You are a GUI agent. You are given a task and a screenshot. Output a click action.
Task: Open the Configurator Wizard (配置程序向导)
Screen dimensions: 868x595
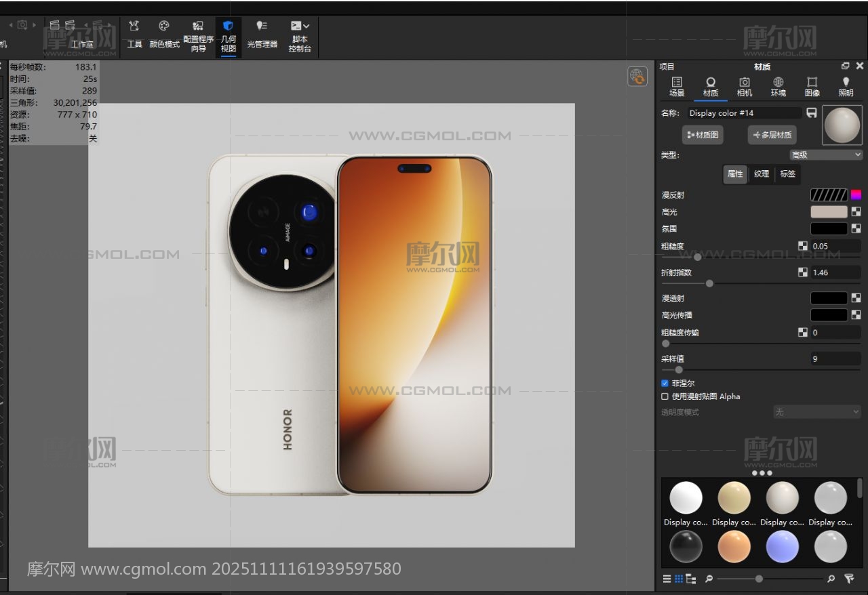[x=198, y=35]
